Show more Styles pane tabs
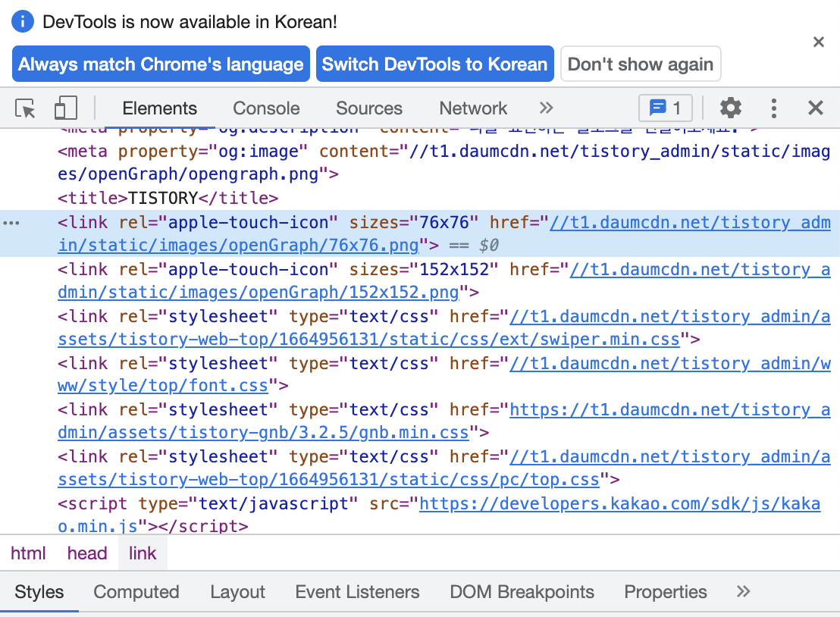The width and height of the screenshot is (840, 617). 743,592
